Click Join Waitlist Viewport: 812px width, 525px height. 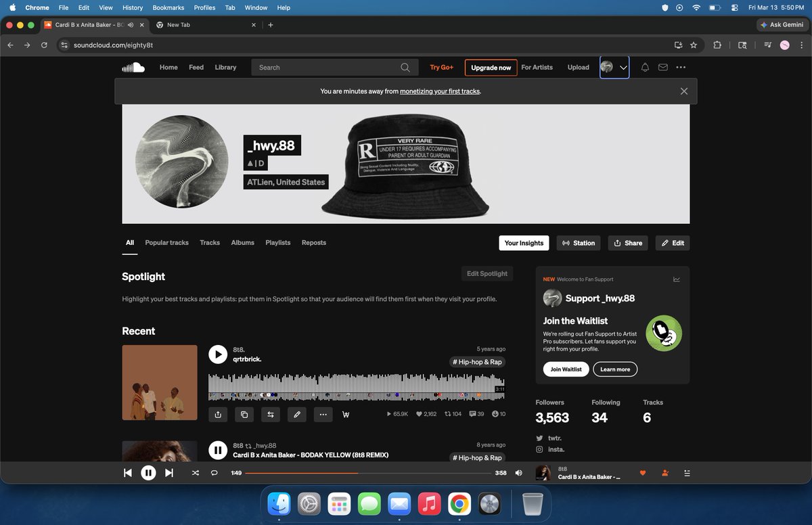click(566, 369)
